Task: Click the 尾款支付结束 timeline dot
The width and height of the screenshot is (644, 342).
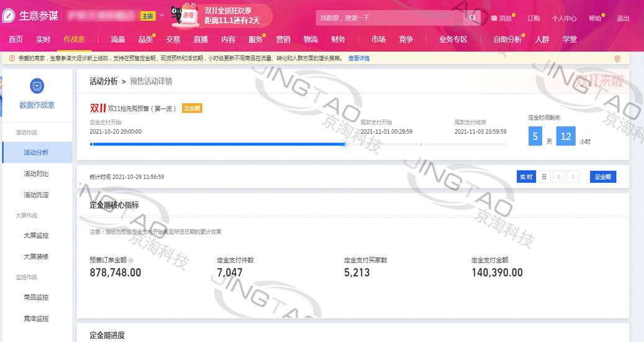Action: (421, 144)
